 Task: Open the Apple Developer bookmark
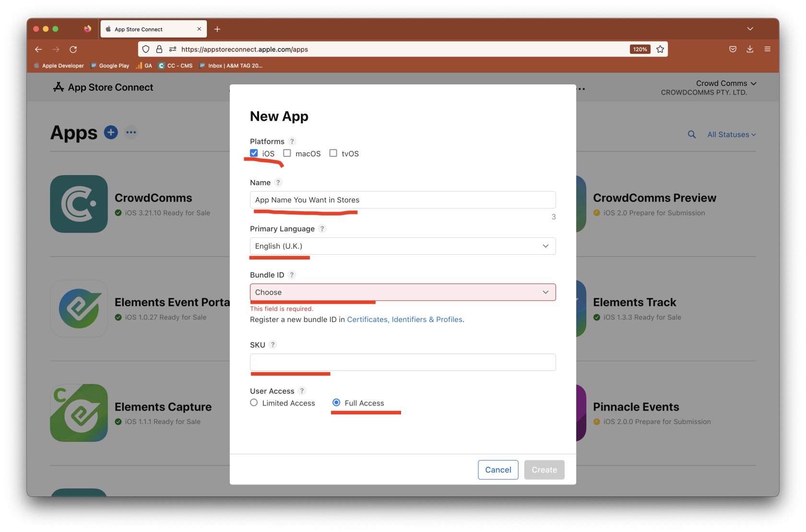[x=59, y=66]
